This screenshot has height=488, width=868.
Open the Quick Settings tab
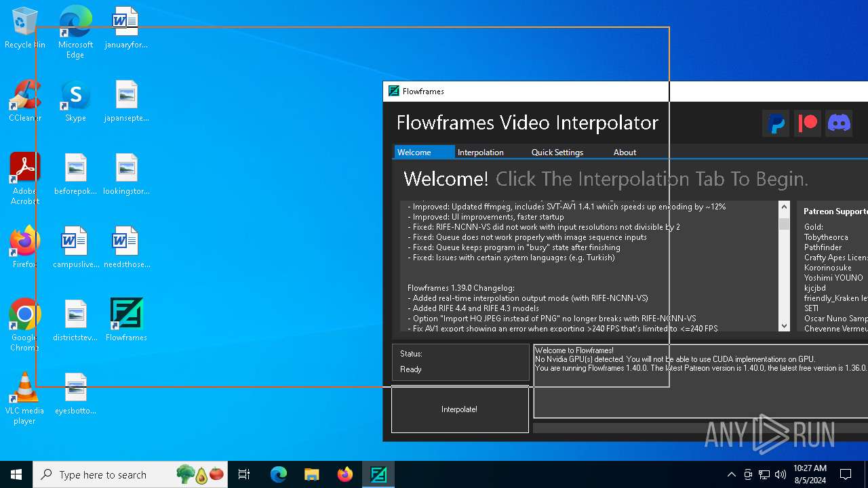(x=557, y=152)
